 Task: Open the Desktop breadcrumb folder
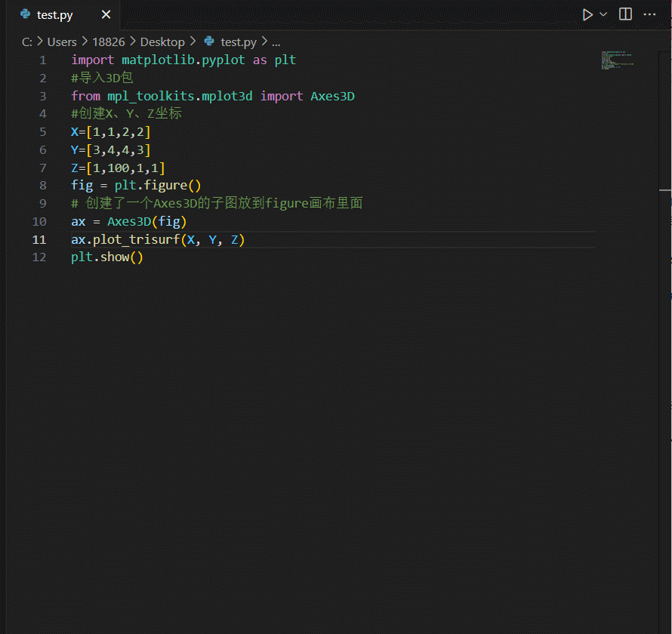162,42
